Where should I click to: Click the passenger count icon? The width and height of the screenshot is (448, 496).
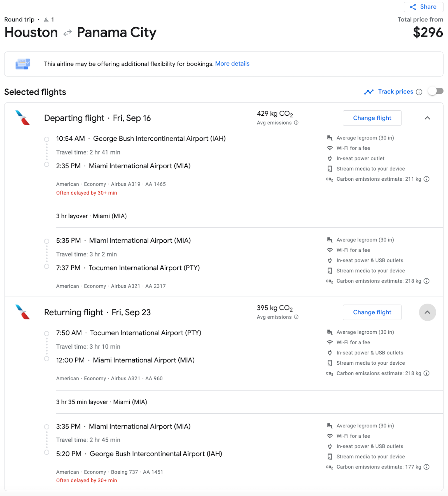pyautogui.click(x=46, y=20)
